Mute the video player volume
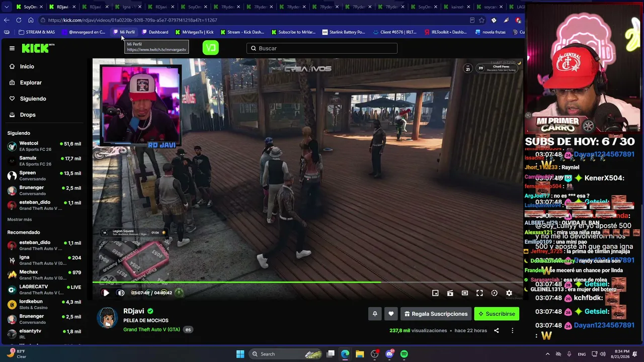The width and height of the screenshot is (644, 362). pyautogui.click(x=121, y=293)
